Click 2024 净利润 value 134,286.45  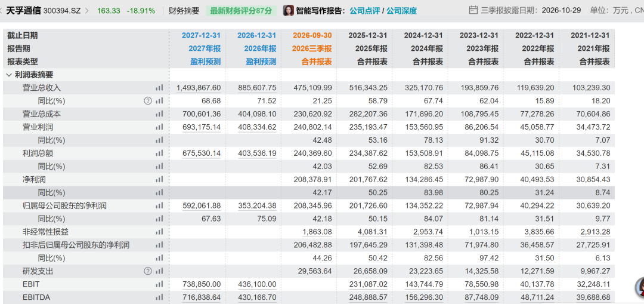point(424,180)
